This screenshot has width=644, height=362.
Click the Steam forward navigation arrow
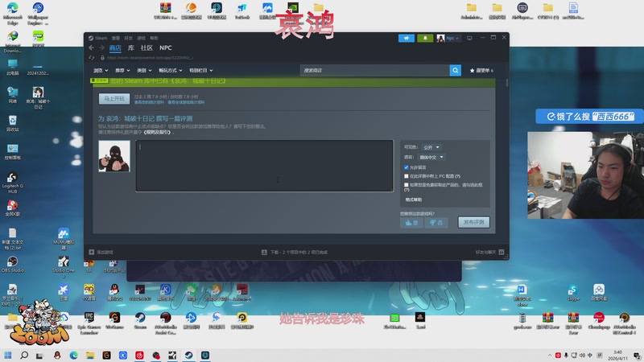[x=101, y=48]
